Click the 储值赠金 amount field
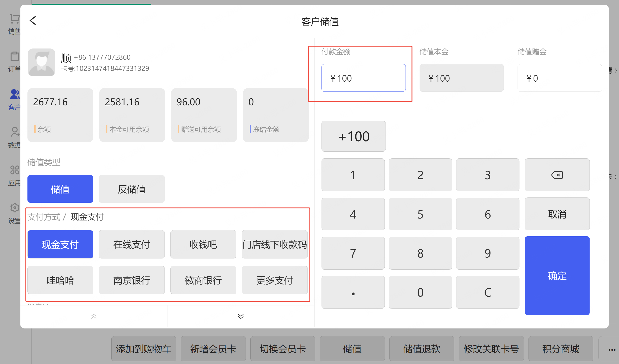This screenshot has height=364, width=619. click(559, 78)
